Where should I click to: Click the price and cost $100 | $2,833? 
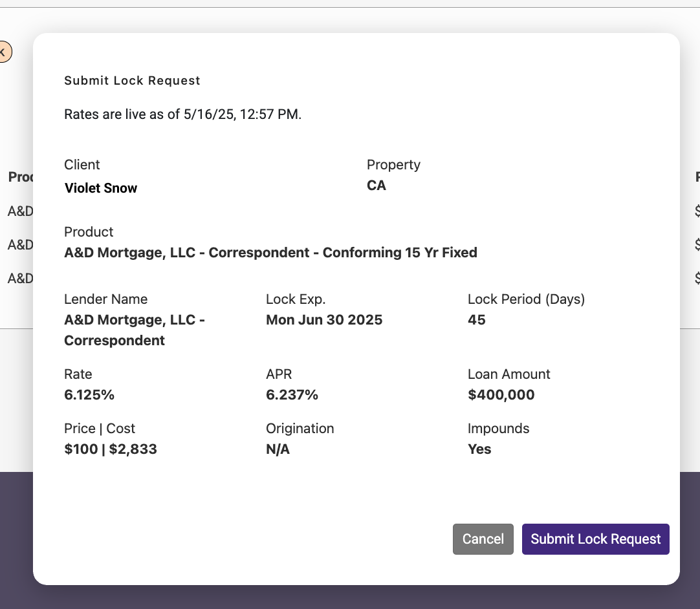coord(111,449)
